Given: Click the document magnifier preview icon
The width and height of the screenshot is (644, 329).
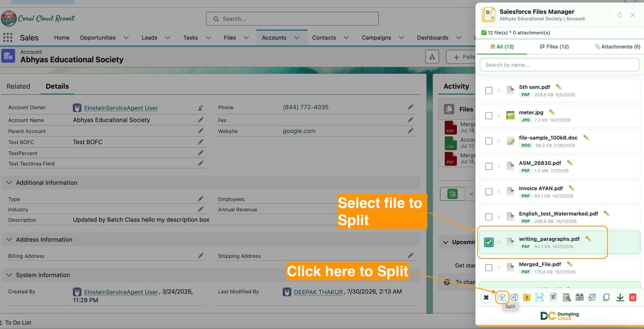Looking at the screenshot, I should (x=567, y=297).
